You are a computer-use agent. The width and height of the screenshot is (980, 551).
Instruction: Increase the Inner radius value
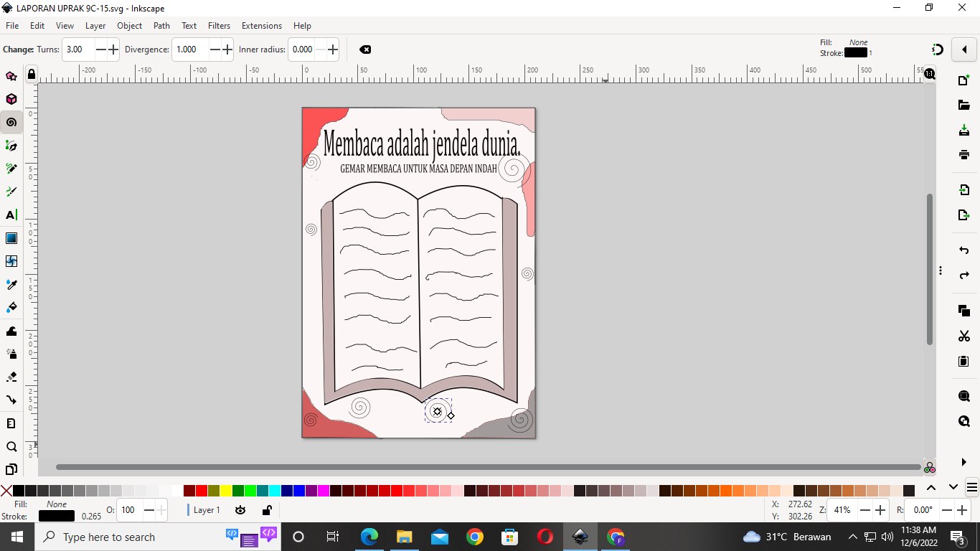coord(333,50)
